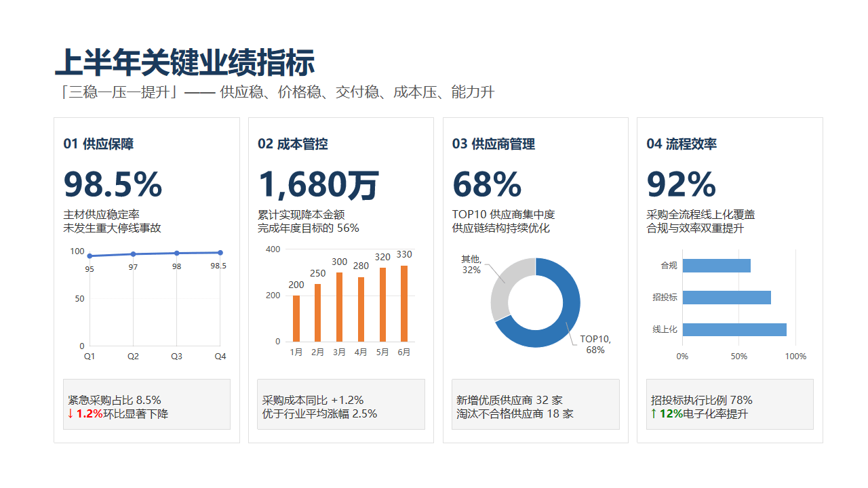This screenshot has width=868, height=488.
Task: Select the 新增优质供应商 32 家 note box
Action: tap(536, 404)
